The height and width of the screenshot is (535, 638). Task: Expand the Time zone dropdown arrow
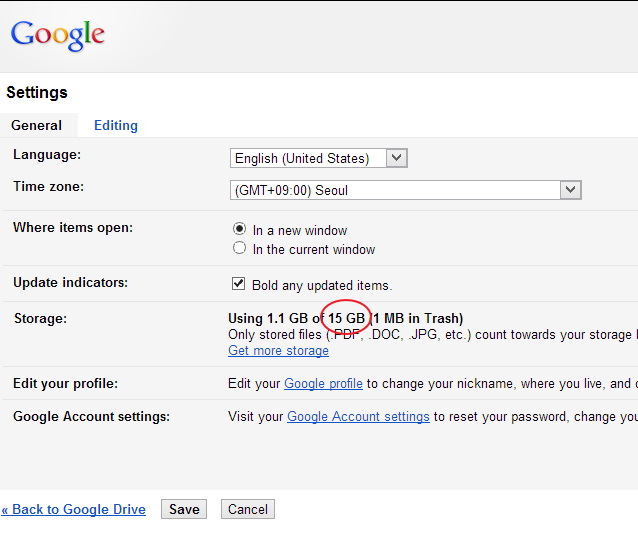pyautogui.click(x=570, y=190)
